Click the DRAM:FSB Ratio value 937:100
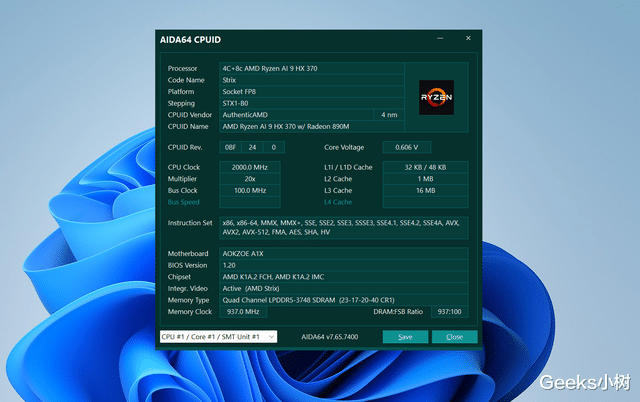 [450, 312]
